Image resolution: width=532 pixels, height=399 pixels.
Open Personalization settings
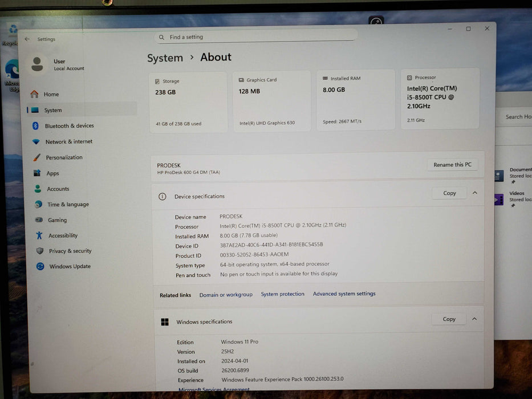point(84,157)
